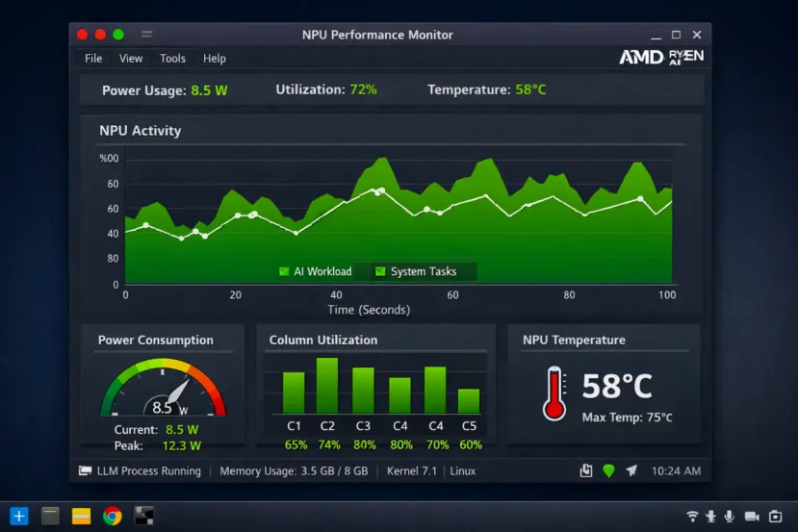The height and width of the screenshot is (532, 798).
Task: Click the 60% value under C5
Action: [471, 445]
